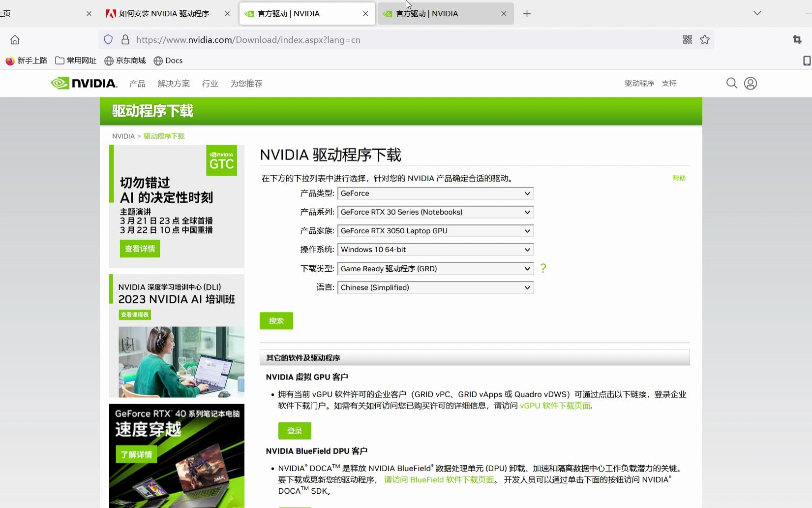This screenshot has height=508, width=812.
Task: Open the list all tabs chevron
Action: pyautogui.click(x=757, y=13)
